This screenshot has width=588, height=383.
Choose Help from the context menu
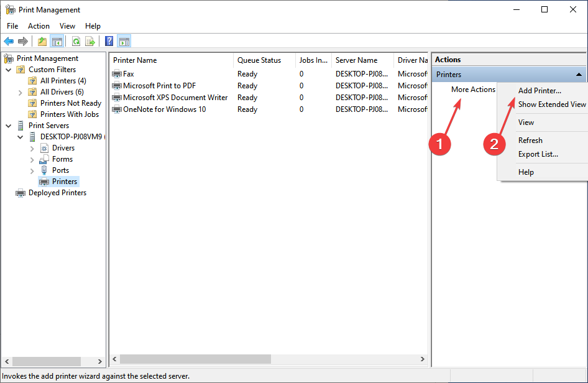(x=543, y=172)
